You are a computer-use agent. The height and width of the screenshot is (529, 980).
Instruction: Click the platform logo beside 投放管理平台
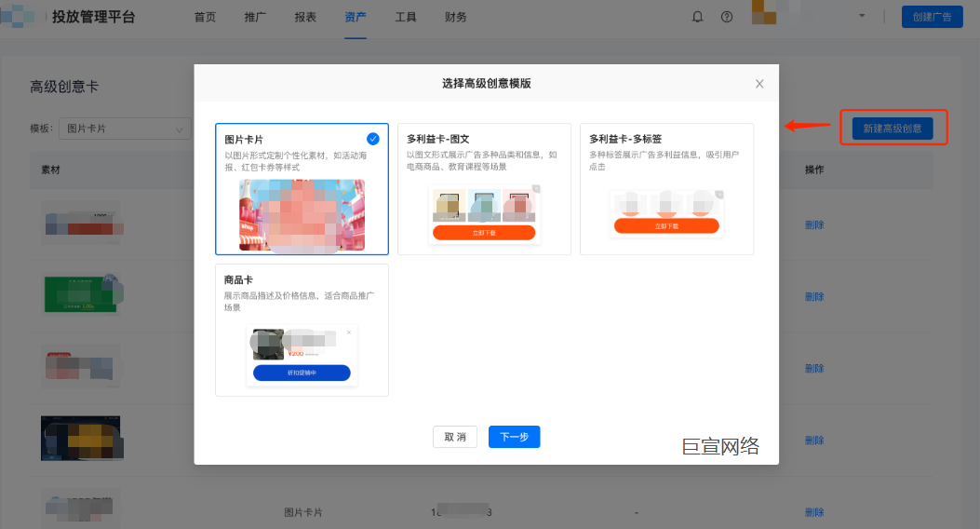[x=18, y=16]
